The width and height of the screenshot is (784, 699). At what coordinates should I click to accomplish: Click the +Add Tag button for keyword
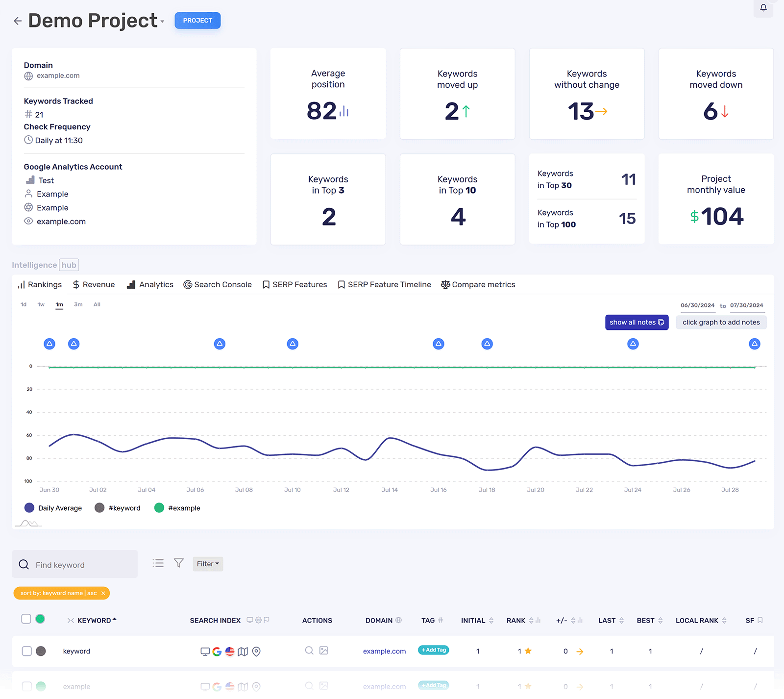click(x=434, y=650)
